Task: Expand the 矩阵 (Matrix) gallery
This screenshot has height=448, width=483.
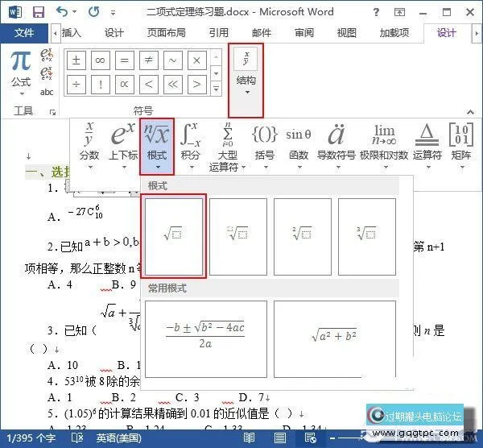Action: [460, 147]
